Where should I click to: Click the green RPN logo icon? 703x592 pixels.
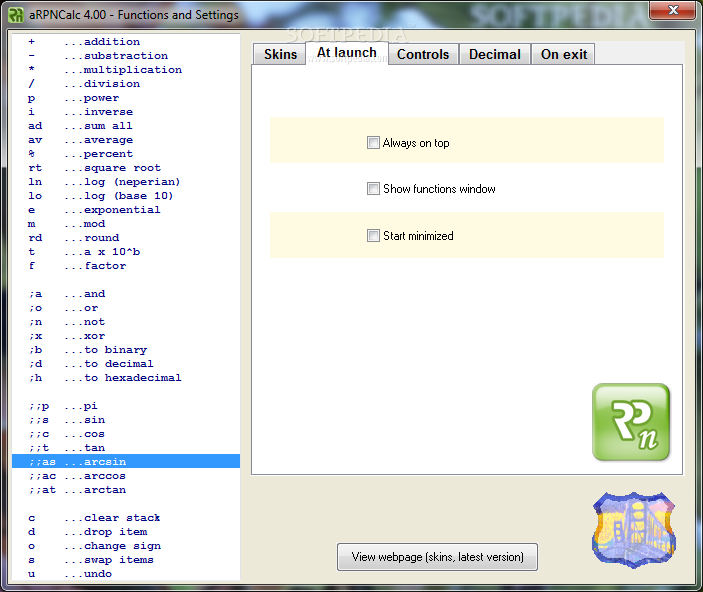631,422
